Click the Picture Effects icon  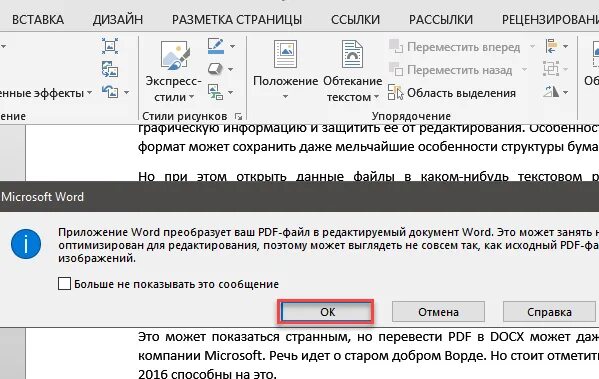point(215,69)
